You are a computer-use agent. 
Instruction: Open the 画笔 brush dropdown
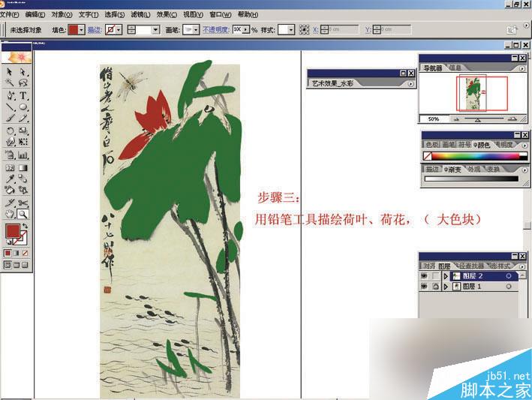[x=196, y=30]
